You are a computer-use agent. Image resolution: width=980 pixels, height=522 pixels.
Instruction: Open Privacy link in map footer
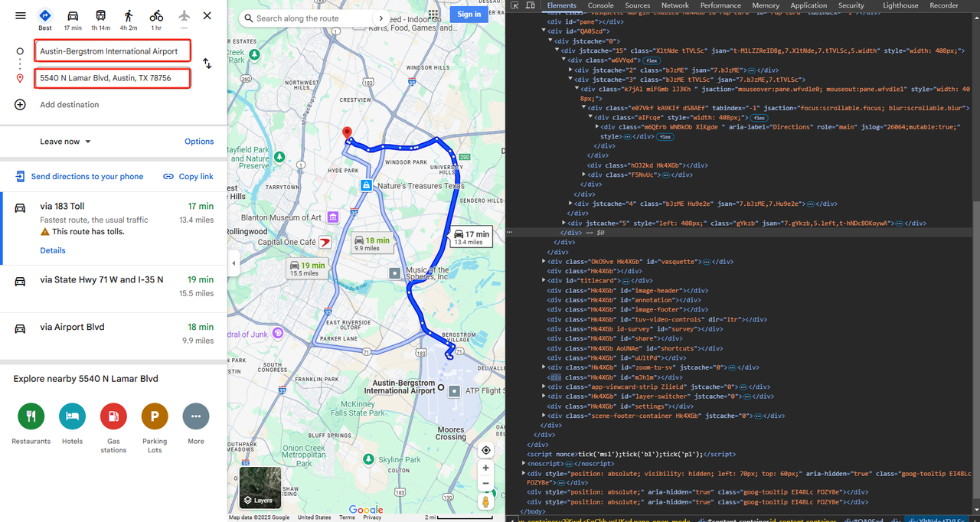point(372,517)
